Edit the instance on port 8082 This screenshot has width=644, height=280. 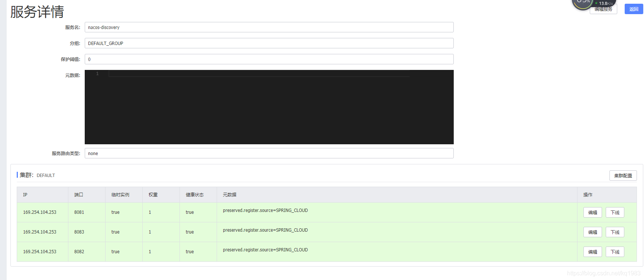[592, 252]
